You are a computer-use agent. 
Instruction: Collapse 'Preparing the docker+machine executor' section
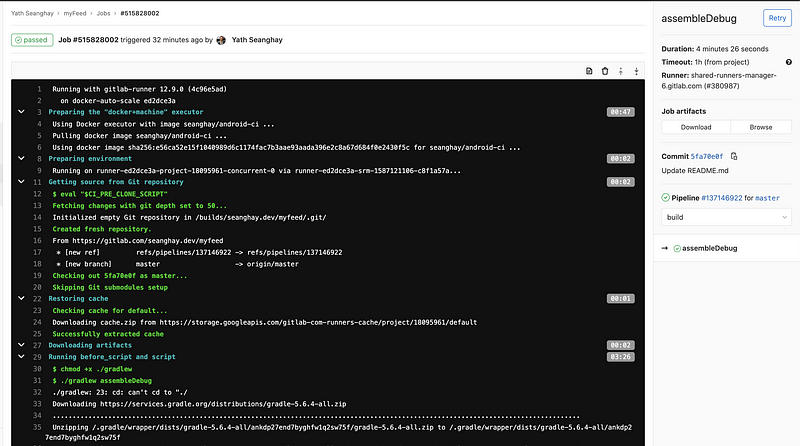pos(21,111)
